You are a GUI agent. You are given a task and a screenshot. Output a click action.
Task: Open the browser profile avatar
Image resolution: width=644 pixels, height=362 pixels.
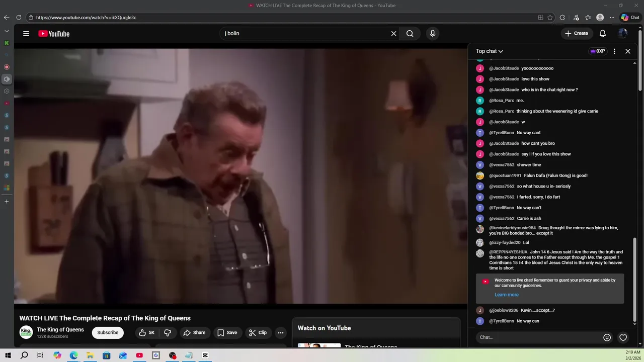(x=600, y=18)
